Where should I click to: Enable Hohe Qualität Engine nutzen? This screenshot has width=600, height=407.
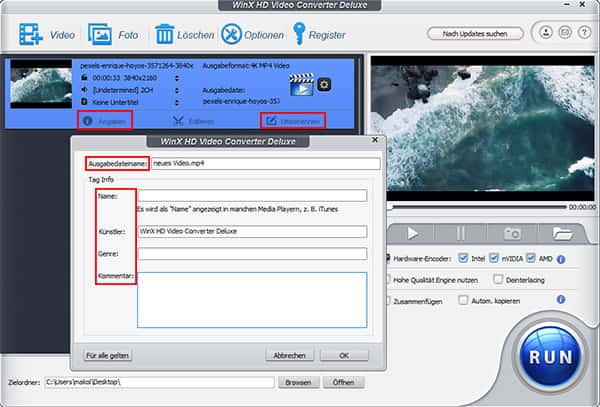(x=388, y=279)
